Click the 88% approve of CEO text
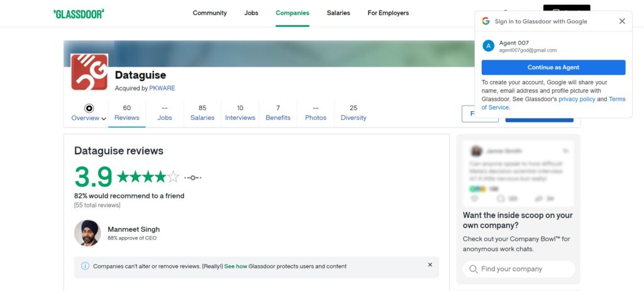Viewport: 644px width, 291px height. pos(132,238)
